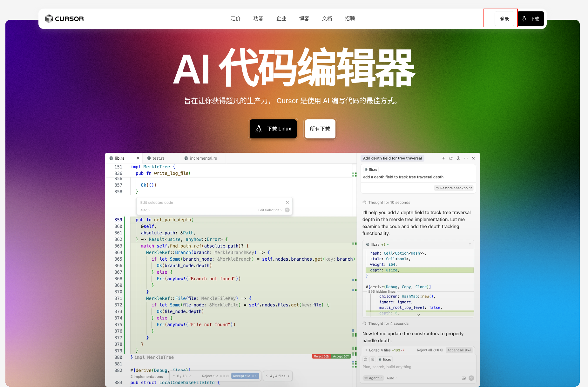Open the 定价 nav item

[x=235, y=19]
